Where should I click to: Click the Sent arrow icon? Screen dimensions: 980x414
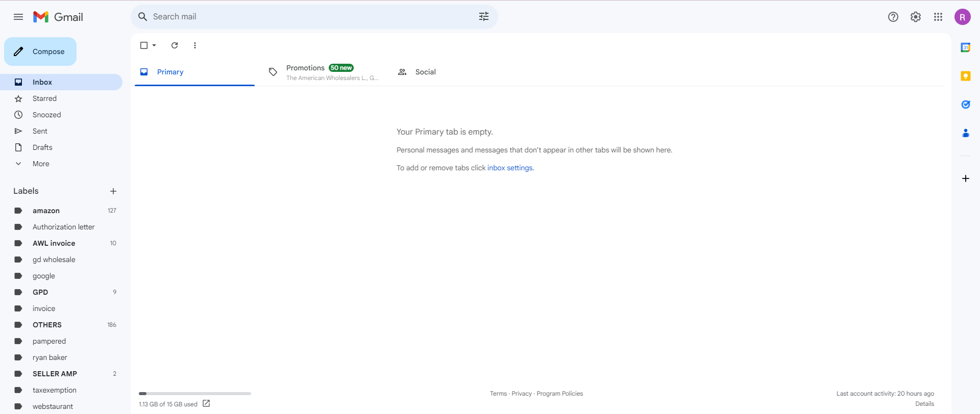[18, 131]
